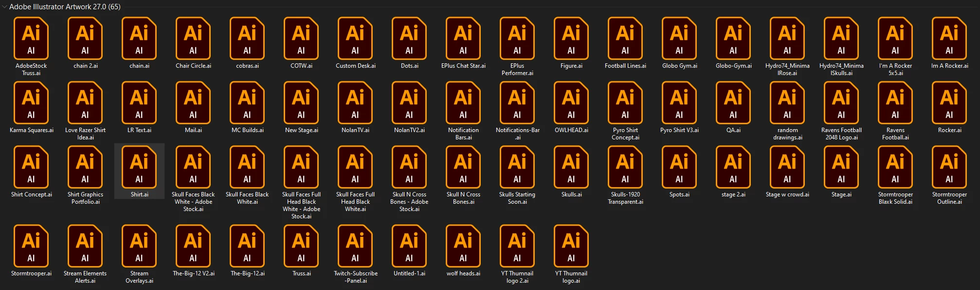980x290 pixels.
Task: Click the Stream Elements Alerts.ai name
Action: click(x=85, y=277)
